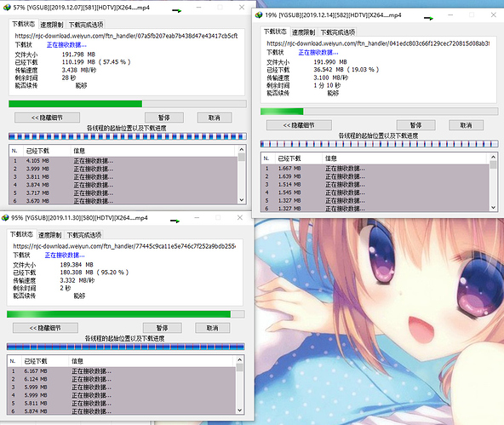Image resolution: width=504 pixels, height=425 pixels.
Task: Minimize the 95% download window
Action: click(x=197, y=218)
